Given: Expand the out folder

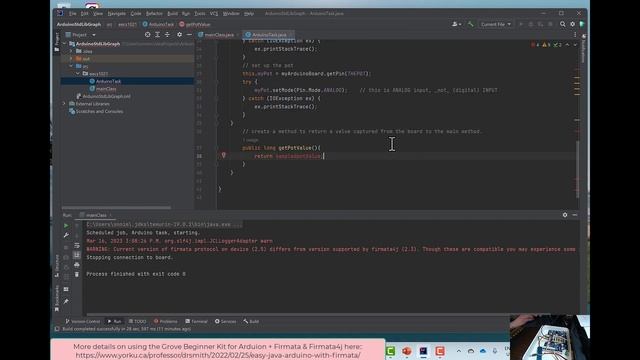Looking at the screenshot, I should pos(71,59).
